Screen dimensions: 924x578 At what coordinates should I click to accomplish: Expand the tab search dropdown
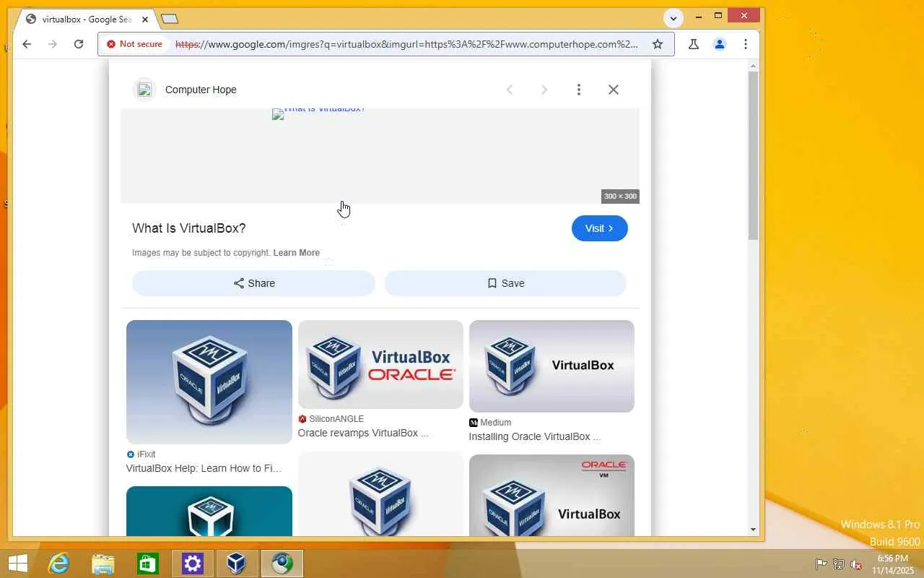click(x=674, y=18)
